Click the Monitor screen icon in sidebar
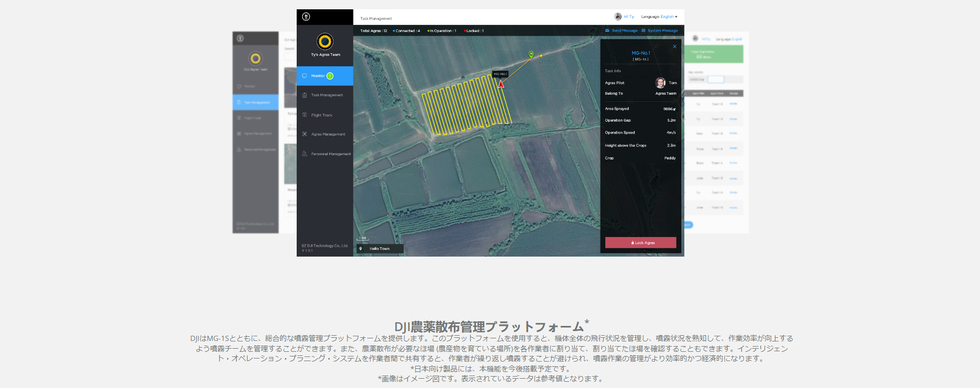This screenshot has width=980, height=388. click(x=304, y=76)
